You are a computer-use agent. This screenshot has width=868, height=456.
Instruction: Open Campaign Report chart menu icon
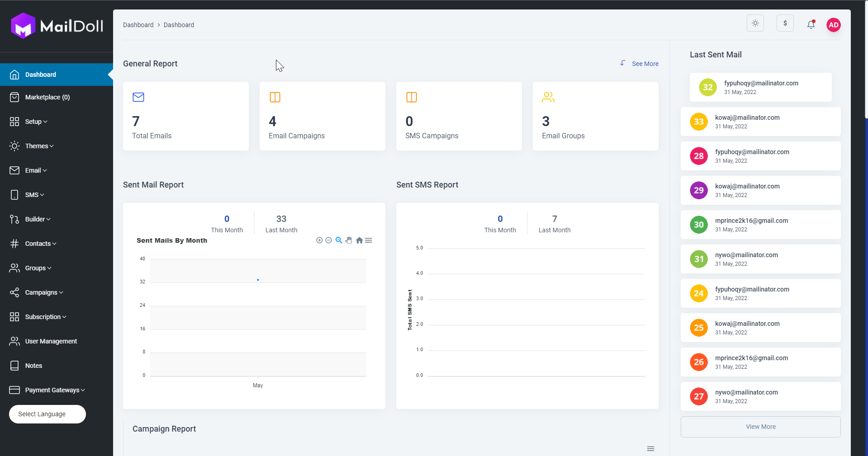(x=650, y=449)
